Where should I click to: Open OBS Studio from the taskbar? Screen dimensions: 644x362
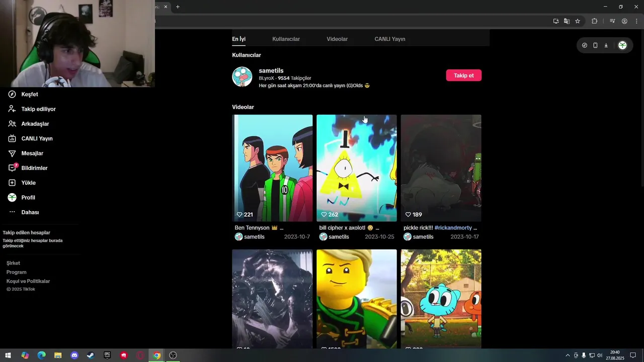coord(173,355)
